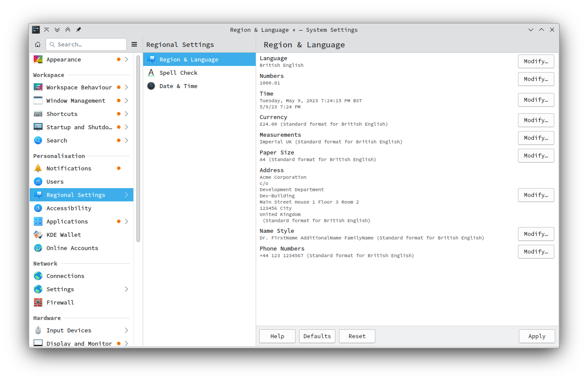Open Firewall settings

(82, 302)
